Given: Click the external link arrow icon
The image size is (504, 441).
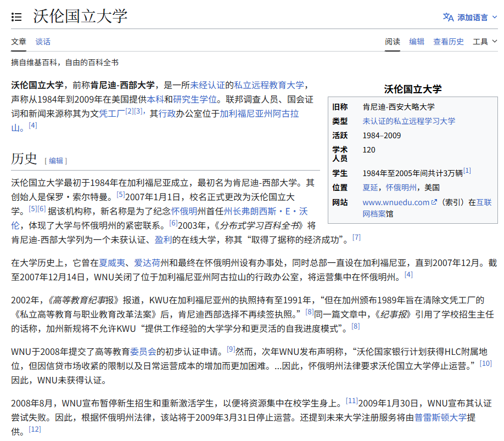Looking at the screenshot, I should point(434,202).
